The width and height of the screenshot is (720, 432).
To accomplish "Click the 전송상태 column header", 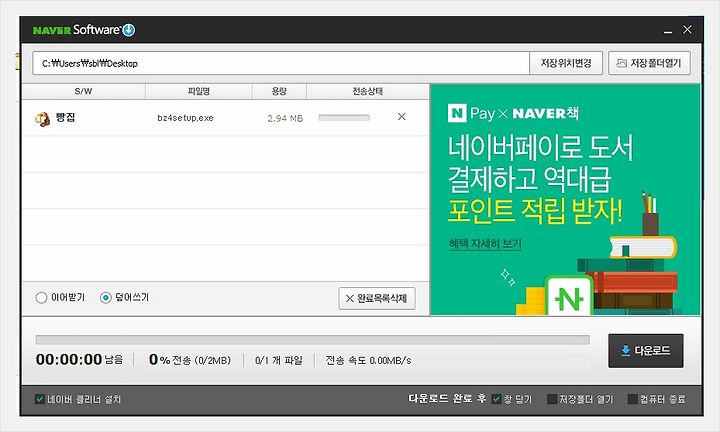I will click(x=368, y=91).
